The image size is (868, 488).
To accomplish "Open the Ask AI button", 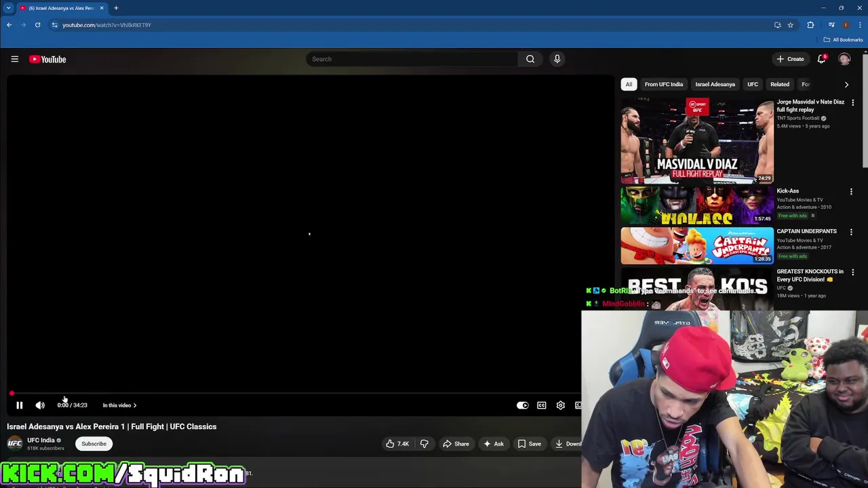I will click(x=494, y=444).
